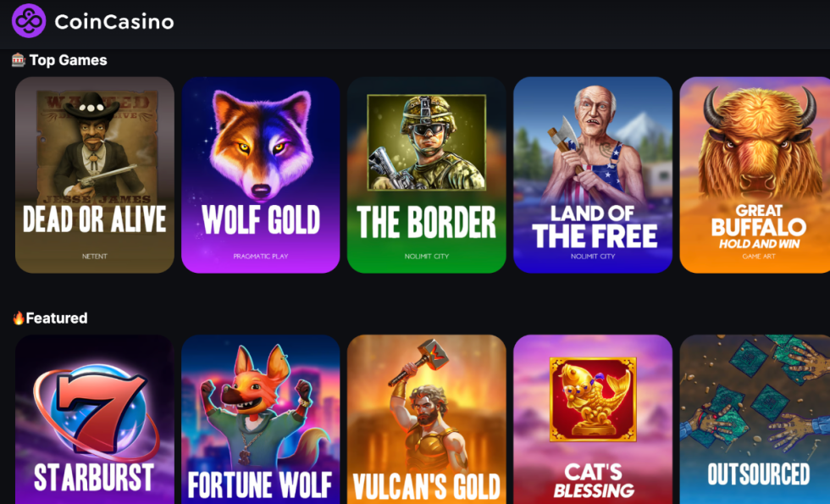This screenshot has height=504, width=830.
Task: Click the Pragmatic Play provider label
Action: tap(261, 256)
